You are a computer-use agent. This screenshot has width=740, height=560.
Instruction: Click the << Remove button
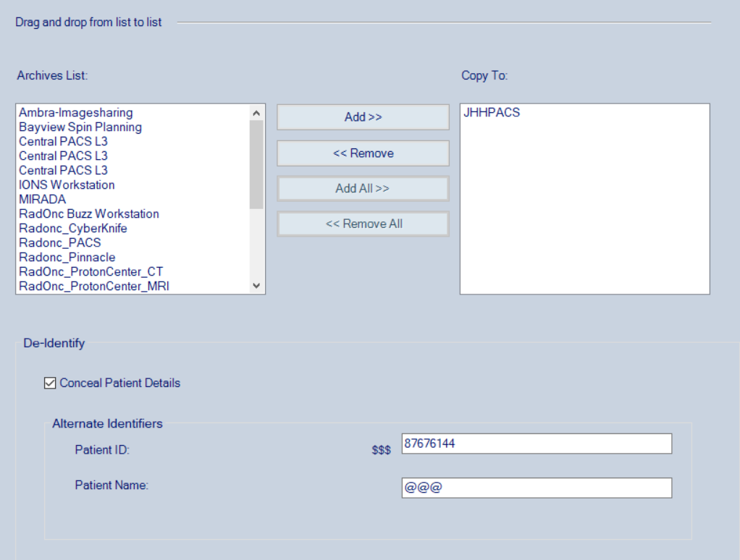(363, 153)
